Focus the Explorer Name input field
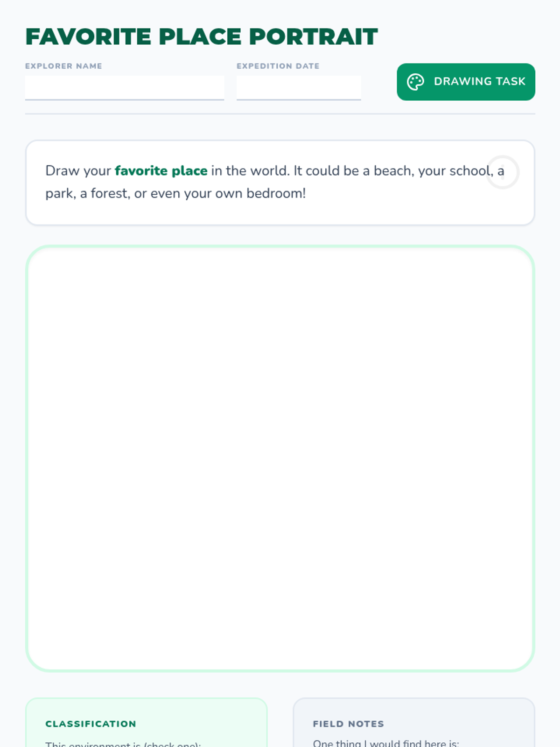Image resolution: width=560 pixels, height=747 pixels. [x=125, y=88]
